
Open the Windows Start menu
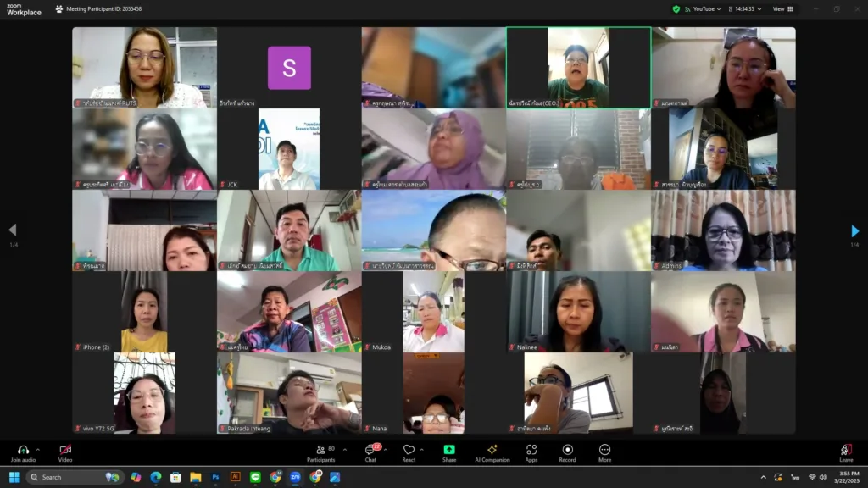(x=14, y=477)
